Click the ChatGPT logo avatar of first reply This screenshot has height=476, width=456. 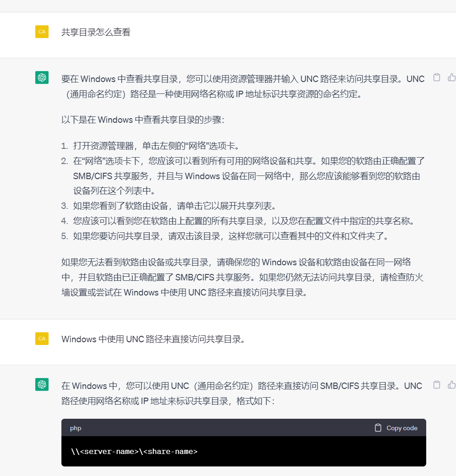tap(42, 77)
